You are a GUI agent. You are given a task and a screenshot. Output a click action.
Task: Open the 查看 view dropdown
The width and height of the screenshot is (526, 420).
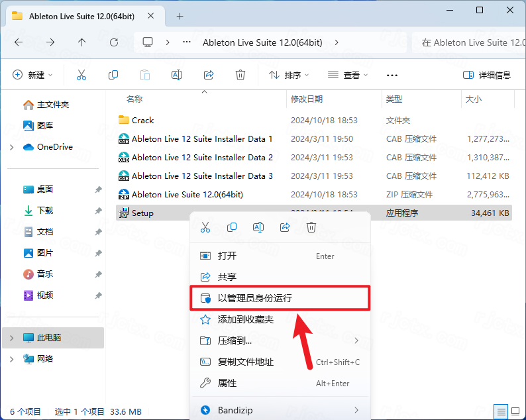coord(347,76)
